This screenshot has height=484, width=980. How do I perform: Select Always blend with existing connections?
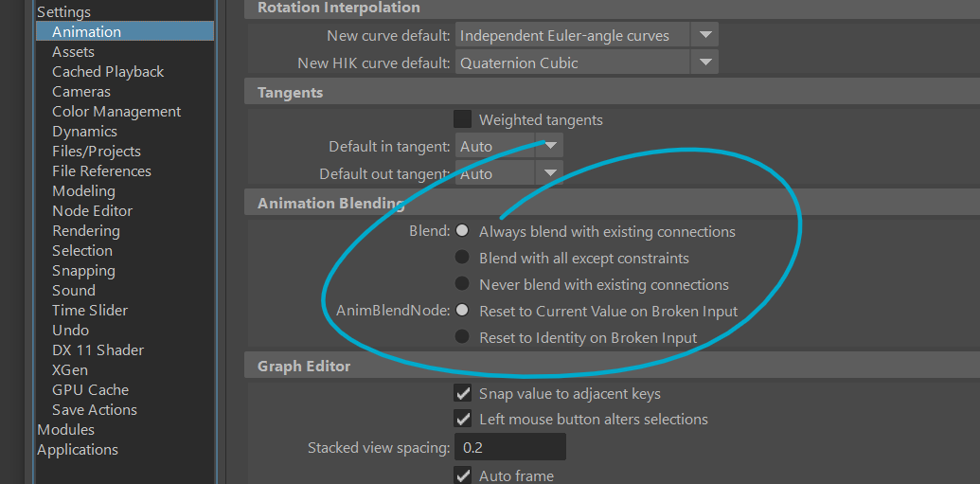[x=462, y=231]
